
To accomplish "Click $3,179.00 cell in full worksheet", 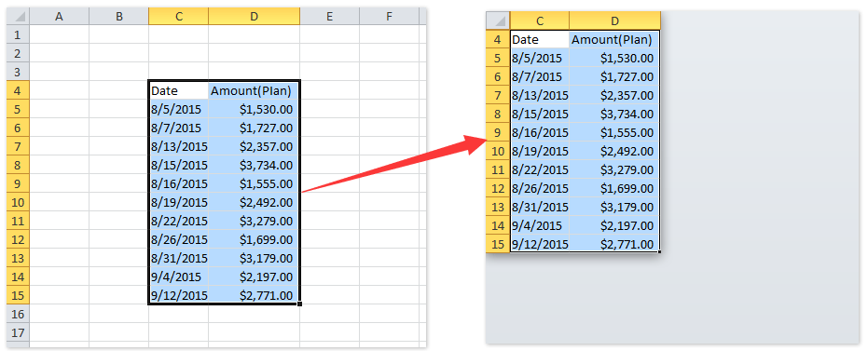I will tap(255, 258).
